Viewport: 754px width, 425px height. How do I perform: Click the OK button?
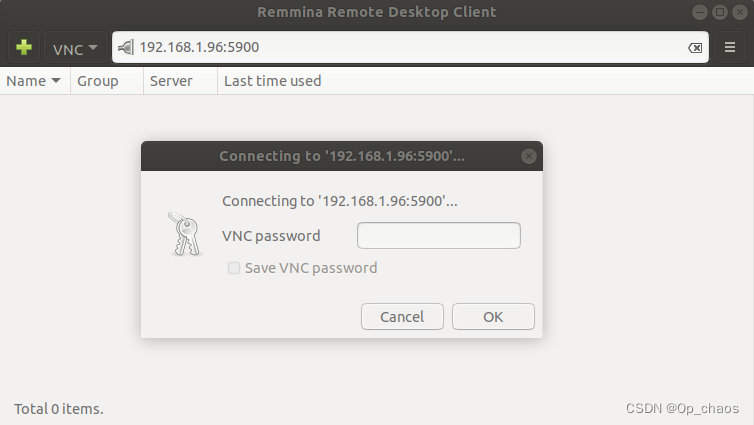coord(493,316)
